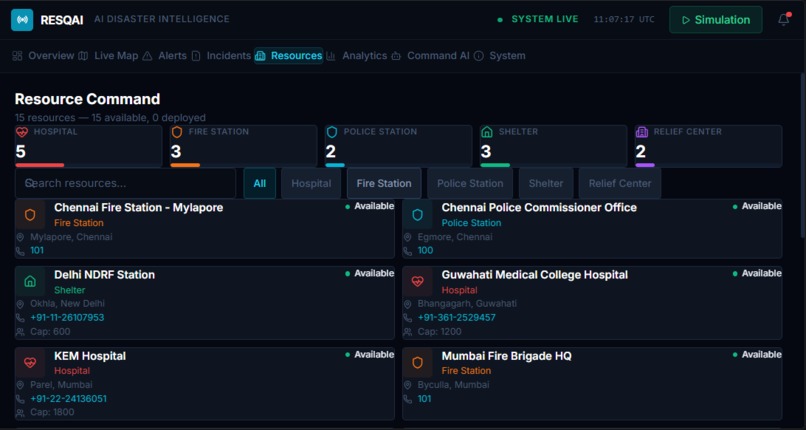This screenshot has width=806, height=430.
Task: Click Guwahati Medical College Hospital heart icon
Action: coord(417,282)
